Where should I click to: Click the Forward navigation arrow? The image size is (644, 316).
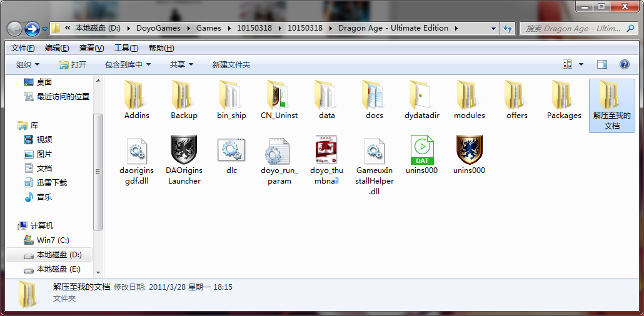pyautogui.click(x=32, y=29)
